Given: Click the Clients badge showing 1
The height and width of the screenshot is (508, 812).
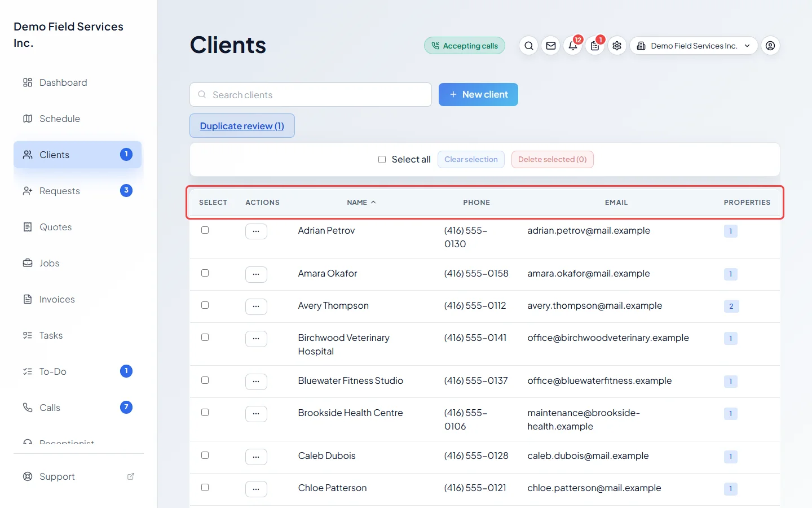Looking at the screenshot, I should tap(126, 154).
